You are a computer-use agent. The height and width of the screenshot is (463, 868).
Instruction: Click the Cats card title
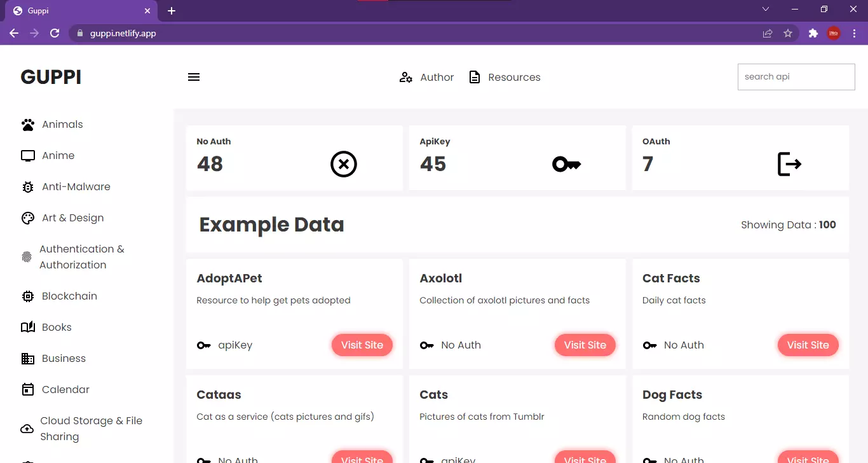(434, 395)
